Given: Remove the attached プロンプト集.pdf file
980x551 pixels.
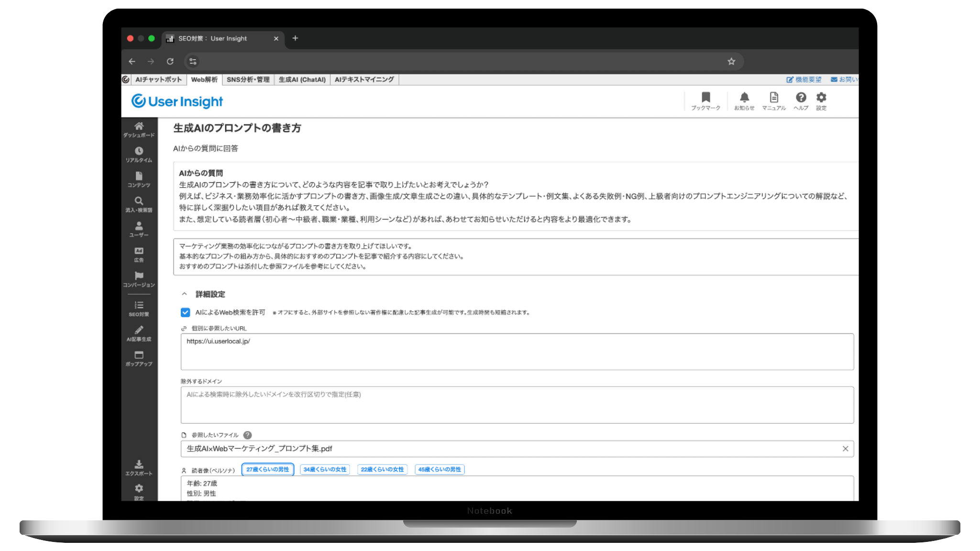Looking at the screenshot, I should click(x=845, y=449).
